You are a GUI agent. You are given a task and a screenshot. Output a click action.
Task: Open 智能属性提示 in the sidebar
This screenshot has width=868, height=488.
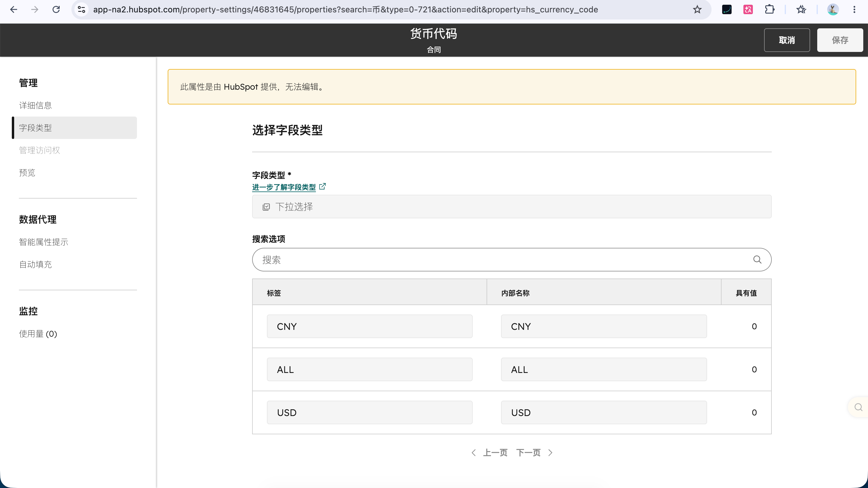pyautogui.click(x=43, y=242)
